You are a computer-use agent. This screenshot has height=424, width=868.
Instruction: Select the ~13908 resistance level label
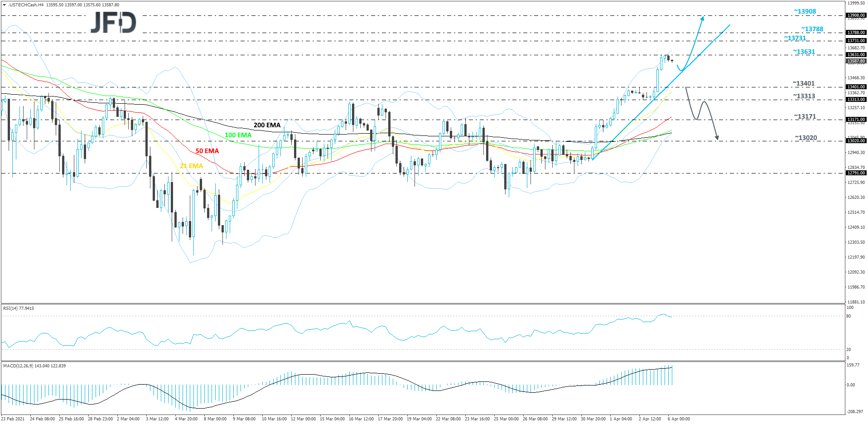[805, 11]
